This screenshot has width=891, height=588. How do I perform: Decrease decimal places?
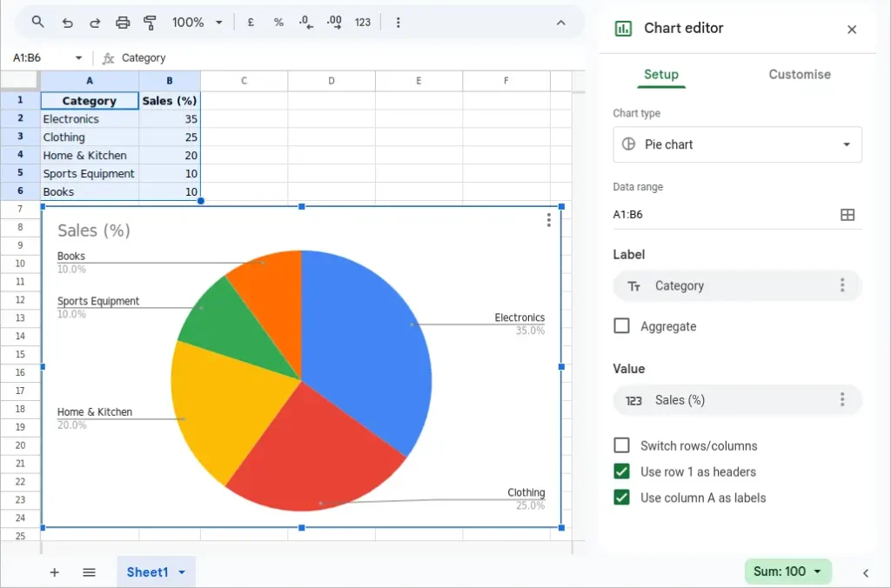(x=305, y=23)
